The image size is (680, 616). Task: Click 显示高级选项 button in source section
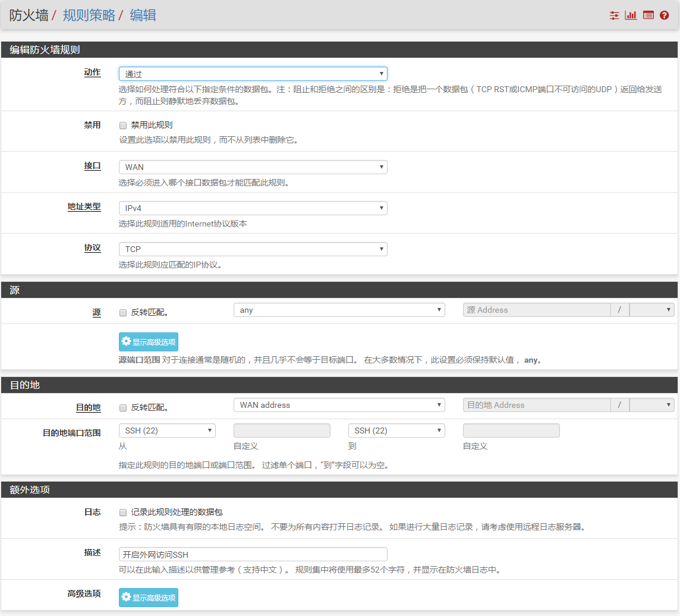pos(149,342)
